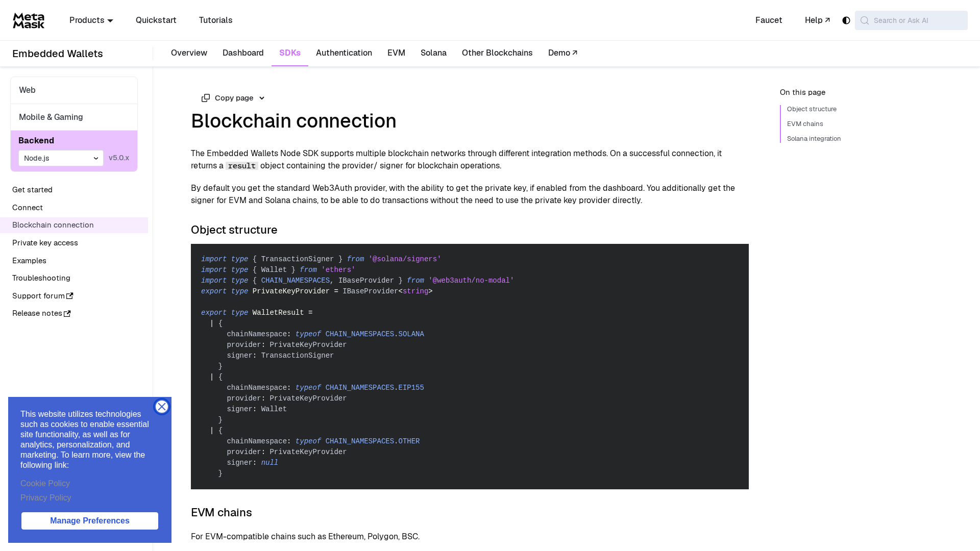Click the EVM chains heading
This screenshot has width=980, height=551.
222,513
